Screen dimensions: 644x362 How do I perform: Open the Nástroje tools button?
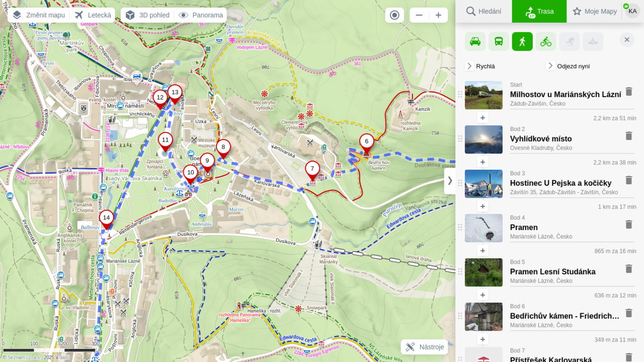(x=425, y=347)
